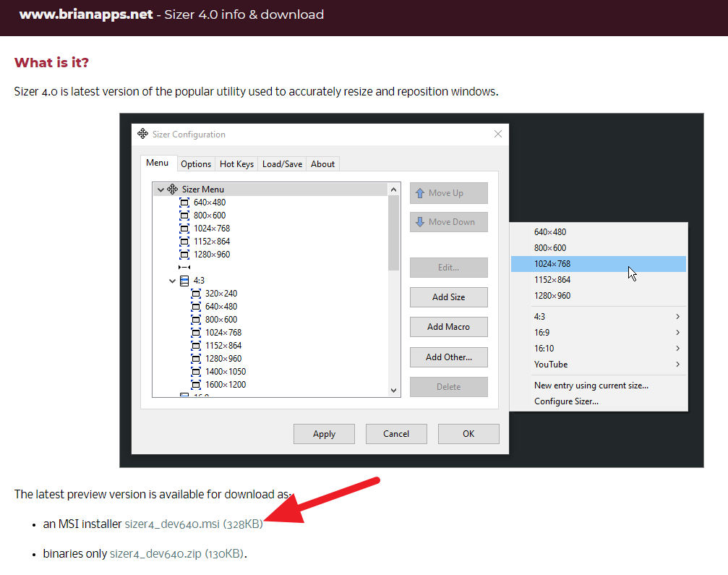Screen dimensions: 728x575
Task: Click the Sizer icon in the dialog title bar
Action: click(x=143, y=134)
